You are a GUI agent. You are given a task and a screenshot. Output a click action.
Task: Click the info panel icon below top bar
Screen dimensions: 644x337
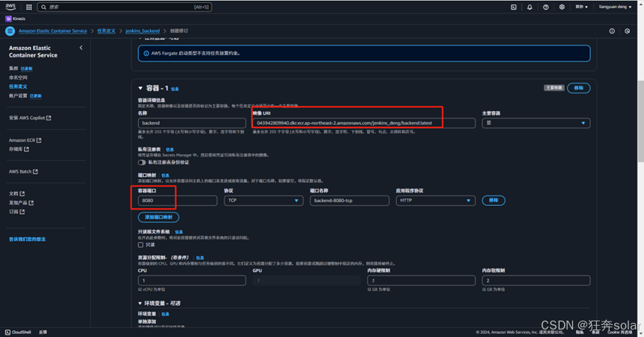pyautogui.click(x=612, y=31)
